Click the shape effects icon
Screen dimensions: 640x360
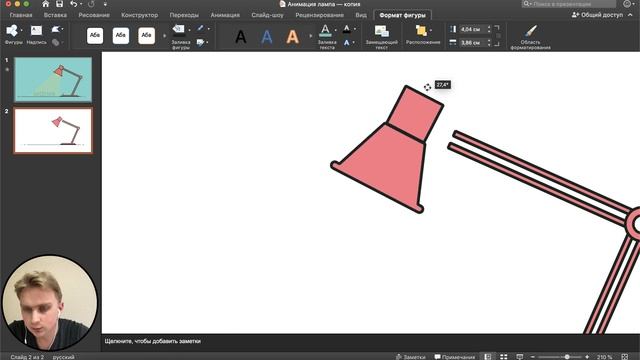click(200, 42)
